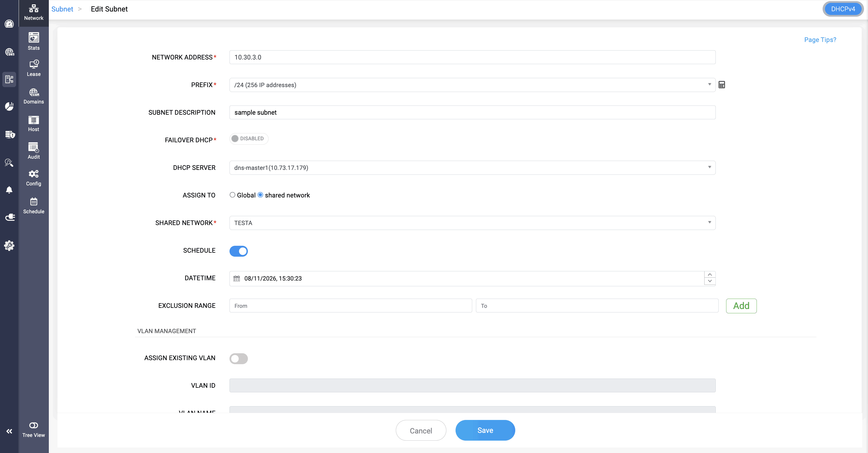This screenshot has height=453, width=868.
Task: Open the magnifier analysis icon
Action: 9,163
